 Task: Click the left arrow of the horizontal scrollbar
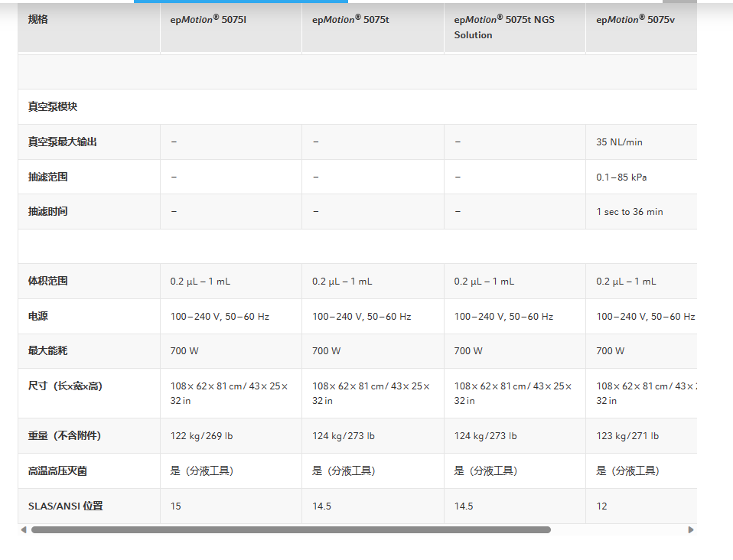tap(24, 529)
